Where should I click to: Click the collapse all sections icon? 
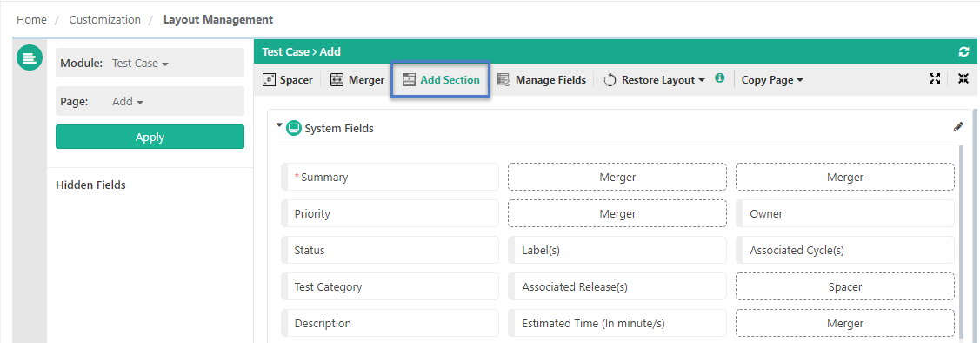point(963,78)
